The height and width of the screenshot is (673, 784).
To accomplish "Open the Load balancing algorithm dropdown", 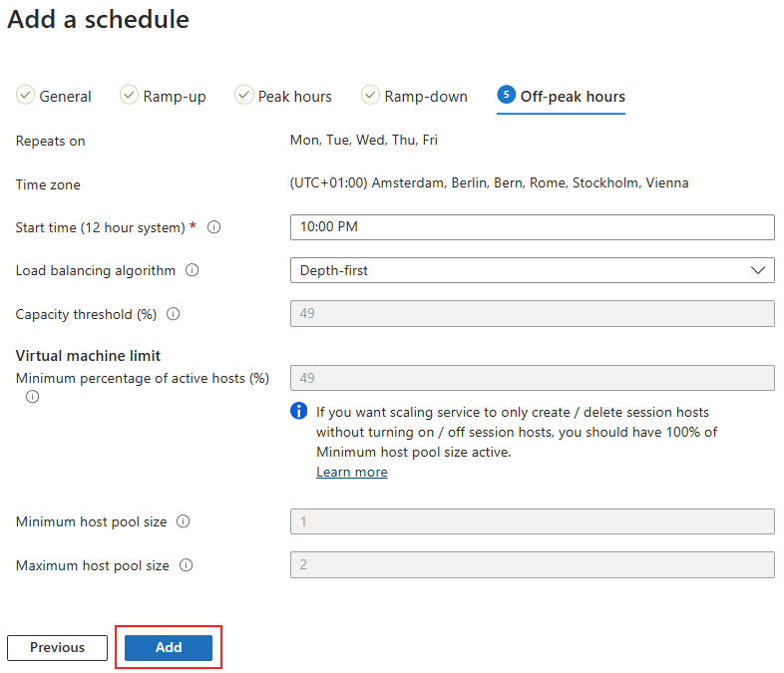I will click(532, 270).
